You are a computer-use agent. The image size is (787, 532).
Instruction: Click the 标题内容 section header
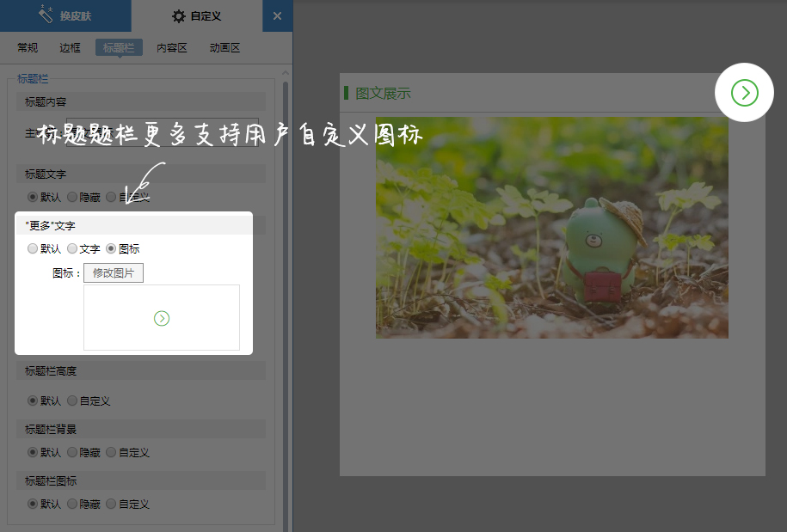tap(141, 101)
